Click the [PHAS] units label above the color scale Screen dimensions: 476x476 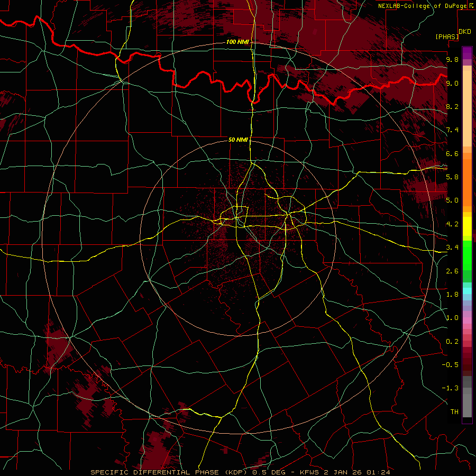(x=447, y=36)
